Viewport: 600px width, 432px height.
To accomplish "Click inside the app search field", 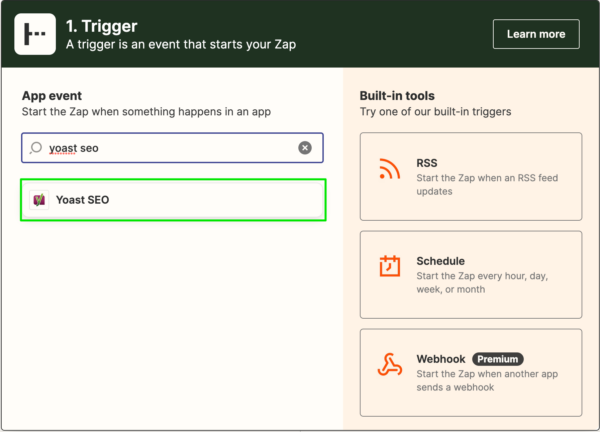I will point(172,148).
